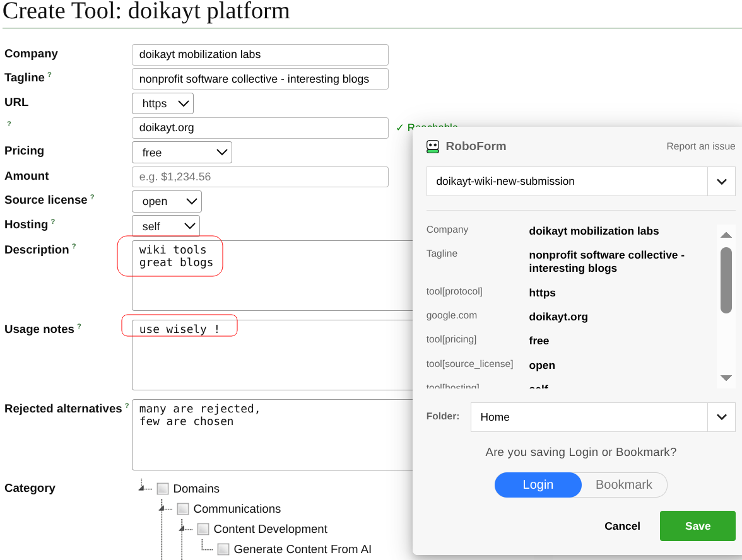Click the Amount input field
Screen dimensions: 742x560
coord(260,177)
